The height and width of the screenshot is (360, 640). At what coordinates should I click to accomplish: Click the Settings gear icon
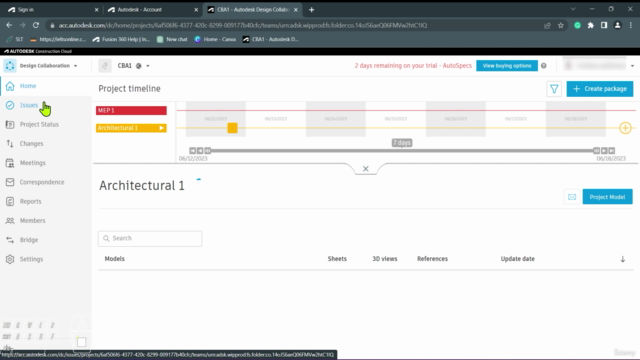(10, 259)
